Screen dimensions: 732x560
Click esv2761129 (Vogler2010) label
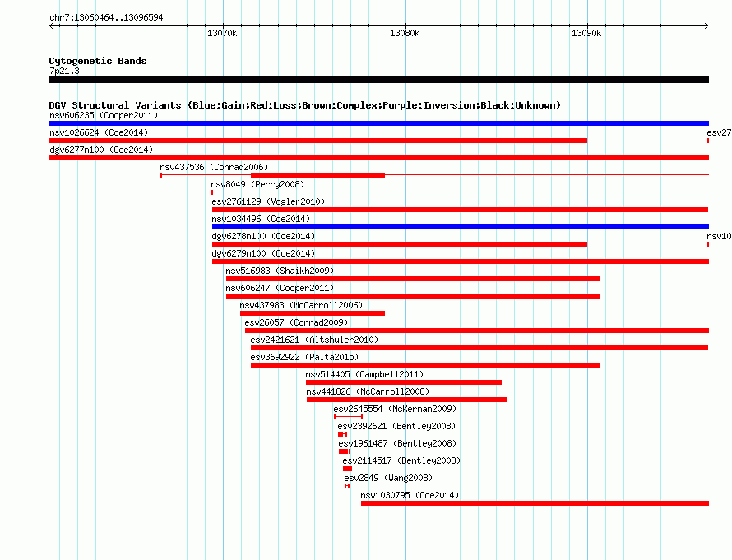click(268, 201)
